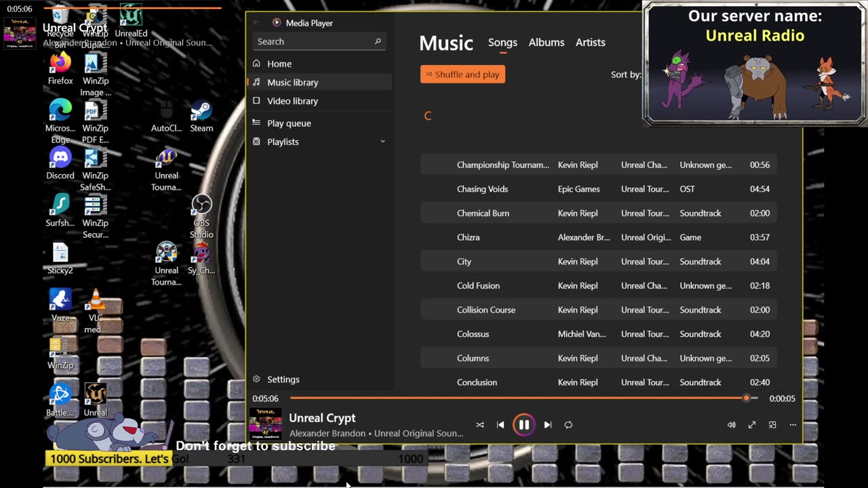Open Video library in the sidebar
The height and width of the screenshot is (488, 868).
tap(319, 101)
